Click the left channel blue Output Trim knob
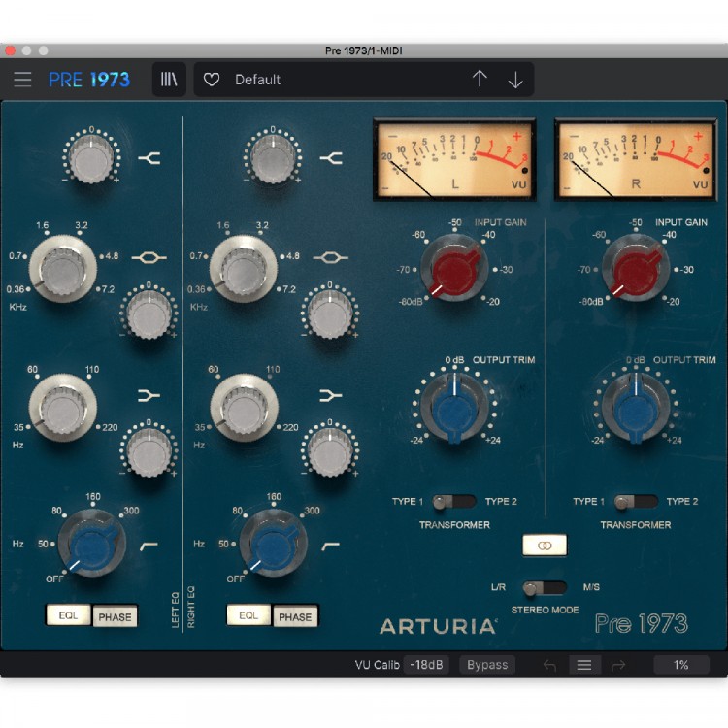This screenshot has height=728, width=728. click(x=454, y=408)
